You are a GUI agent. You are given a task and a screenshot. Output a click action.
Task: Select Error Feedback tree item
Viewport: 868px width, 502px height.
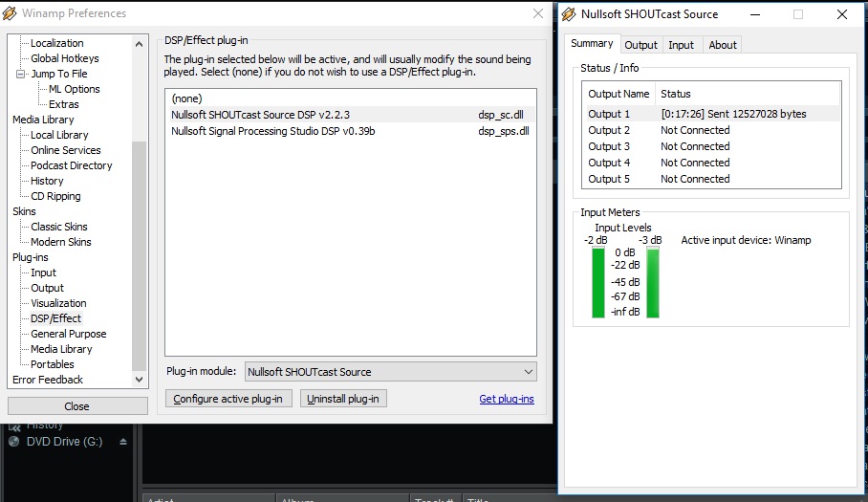tap(48, 380)
